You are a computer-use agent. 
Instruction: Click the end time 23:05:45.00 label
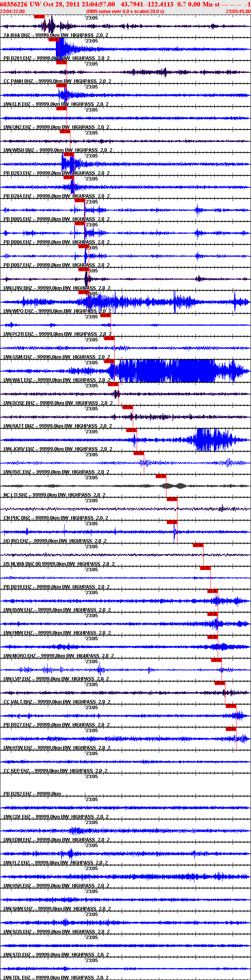click(238, 11)
